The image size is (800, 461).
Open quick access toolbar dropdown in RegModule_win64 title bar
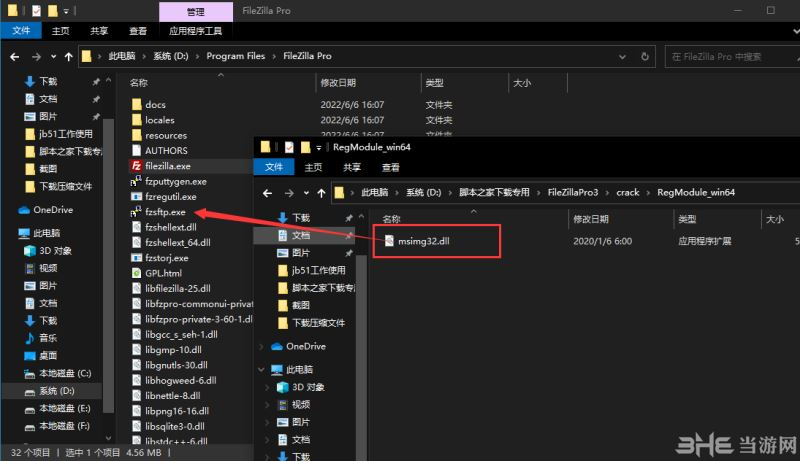point(318,147)
